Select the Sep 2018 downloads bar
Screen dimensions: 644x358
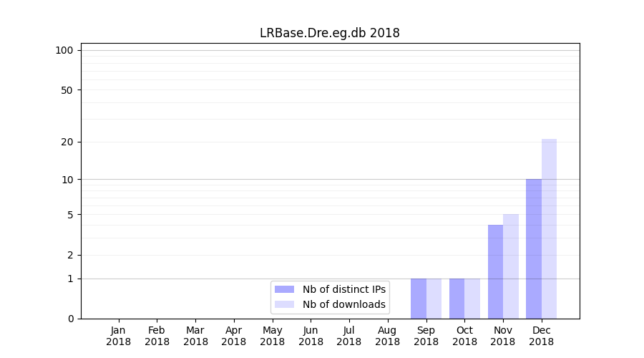click(x=434, y=299)
